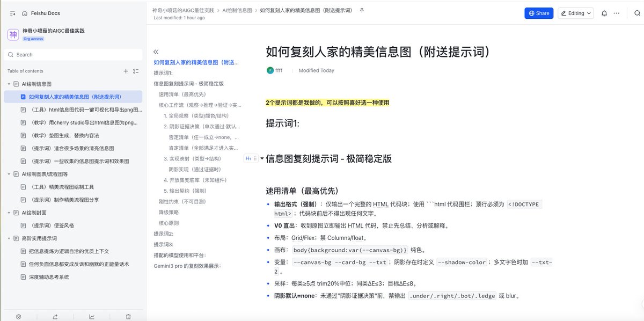Open the trash bin icon at sidebar bottom
This screenshot has height=321, width=644.
128,317
